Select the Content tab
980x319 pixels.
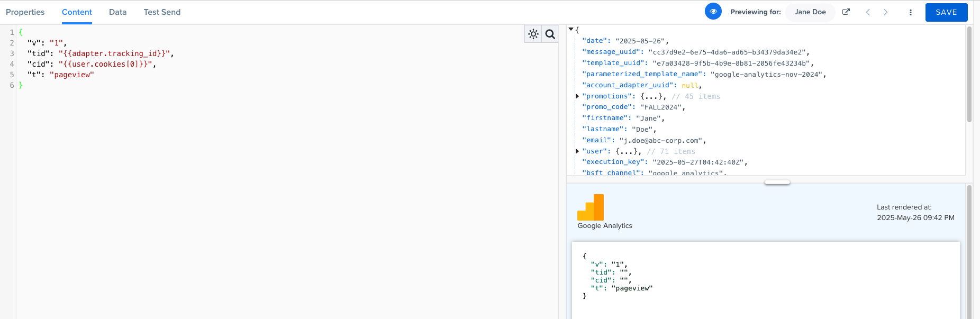77,12
